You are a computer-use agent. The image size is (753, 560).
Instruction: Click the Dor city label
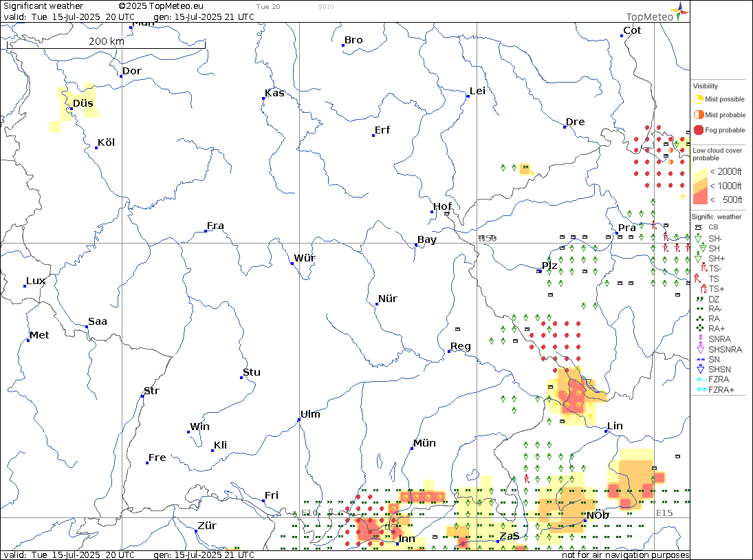pos(132,71)
